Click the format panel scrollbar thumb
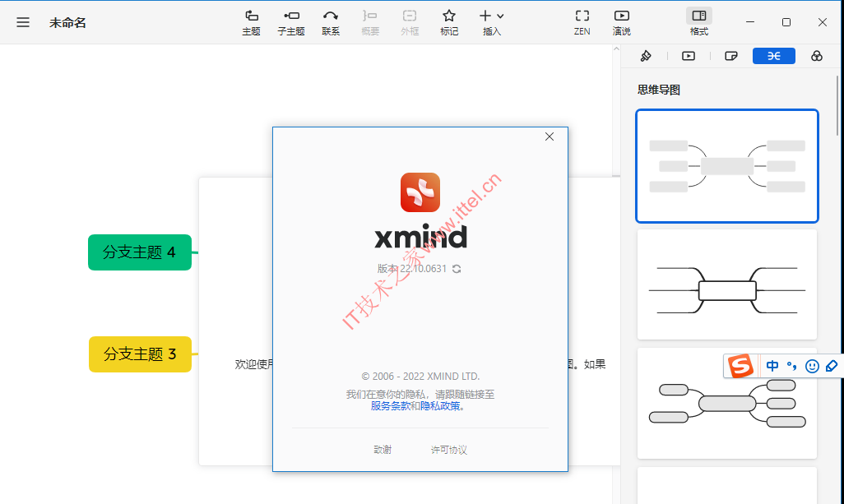 [x=837, y=105]
